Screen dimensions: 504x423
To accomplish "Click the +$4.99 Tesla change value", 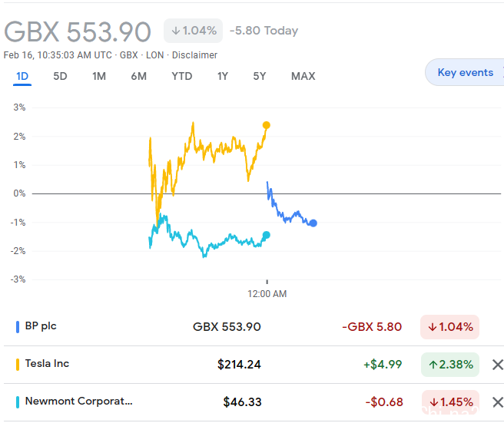I will click(x=383, y=365).
